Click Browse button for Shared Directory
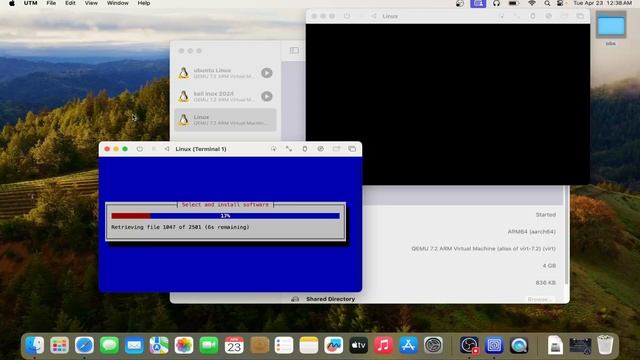The width and height of the screenshot is (640, 360). (540, 299)
